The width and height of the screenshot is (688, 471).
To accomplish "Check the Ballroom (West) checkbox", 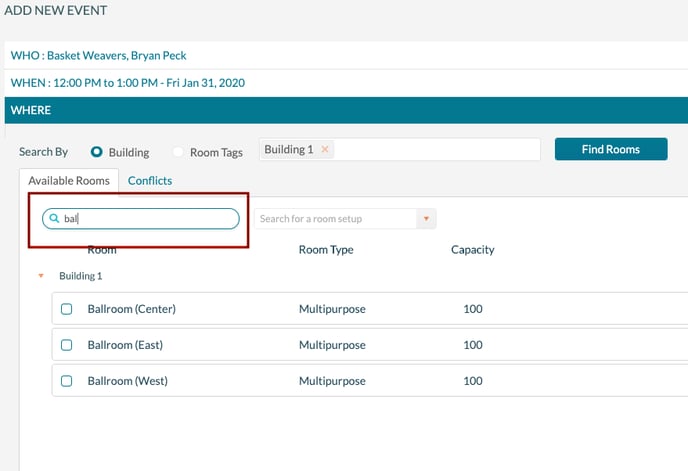I will 66,381.
